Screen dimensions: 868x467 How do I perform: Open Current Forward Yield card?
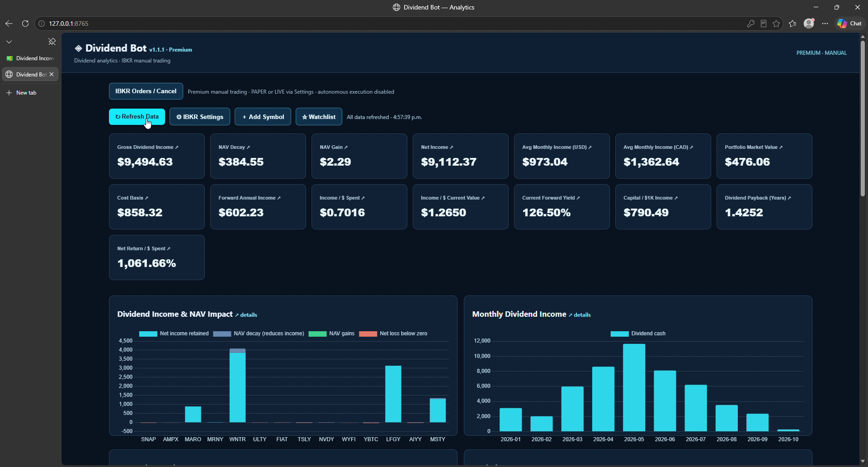[562, 207]
